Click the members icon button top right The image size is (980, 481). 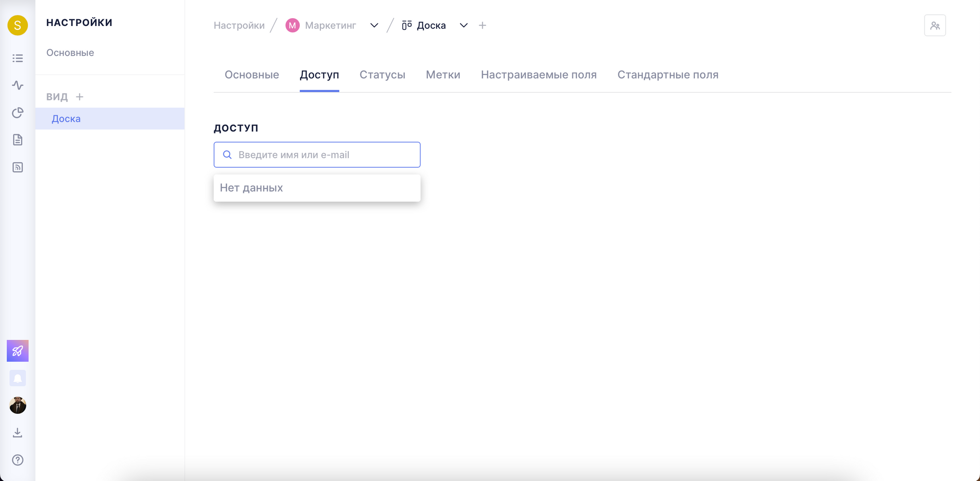click(x=934, y=25)
